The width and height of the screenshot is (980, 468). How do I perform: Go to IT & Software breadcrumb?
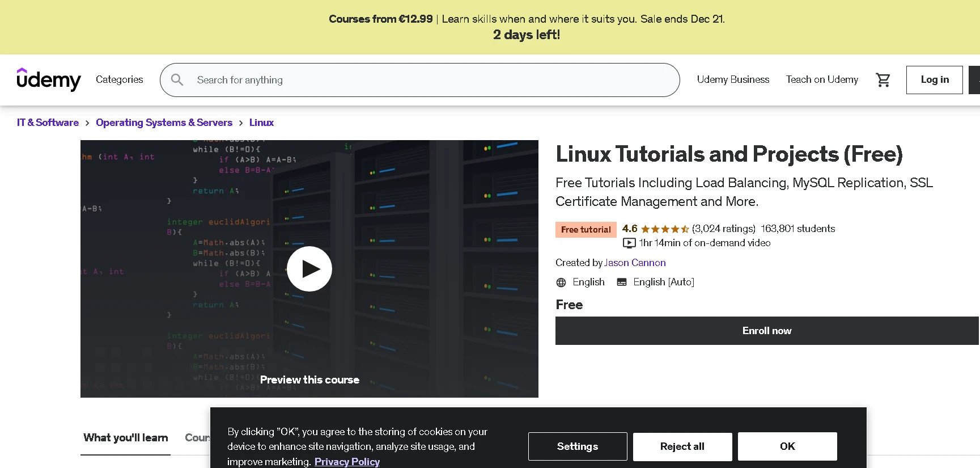point(48,123)
